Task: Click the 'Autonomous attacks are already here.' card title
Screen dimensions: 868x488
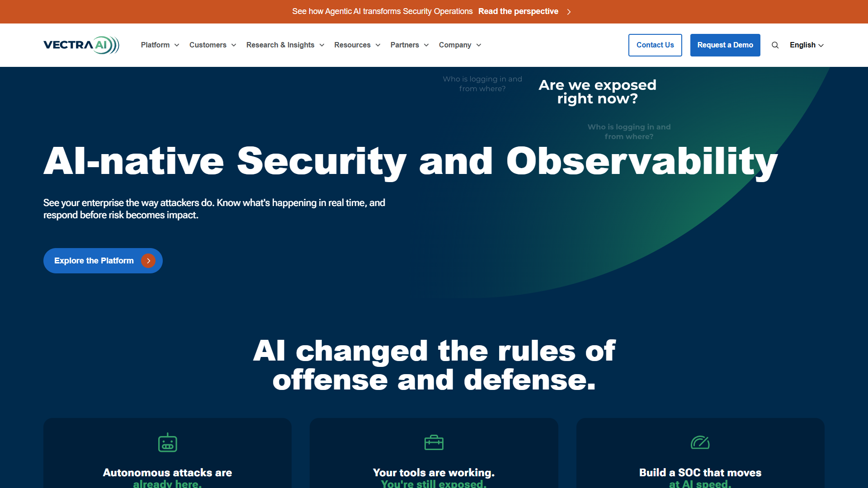Action: (167, 478)
